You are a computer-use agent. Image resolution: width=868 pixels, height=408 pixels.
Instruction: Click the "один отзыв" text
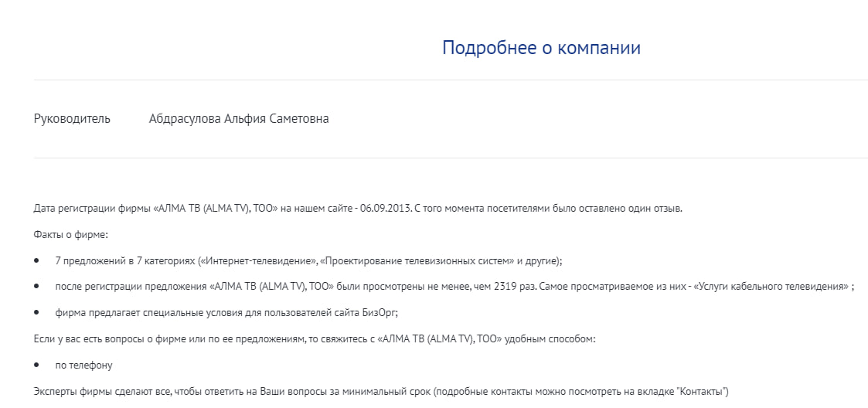click(x=654, y=209)
